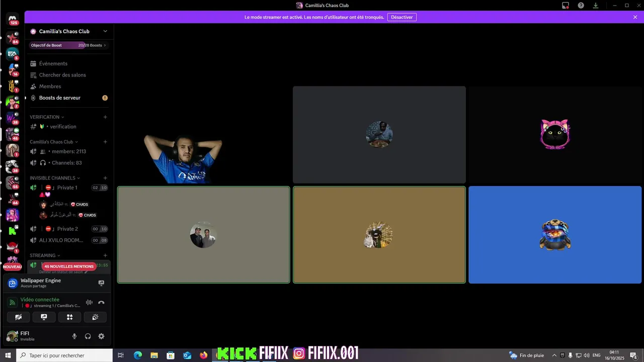Open the server icon with 16 badge
The image size is (644, 362).
pyautogui.click(x=12, y=70)
